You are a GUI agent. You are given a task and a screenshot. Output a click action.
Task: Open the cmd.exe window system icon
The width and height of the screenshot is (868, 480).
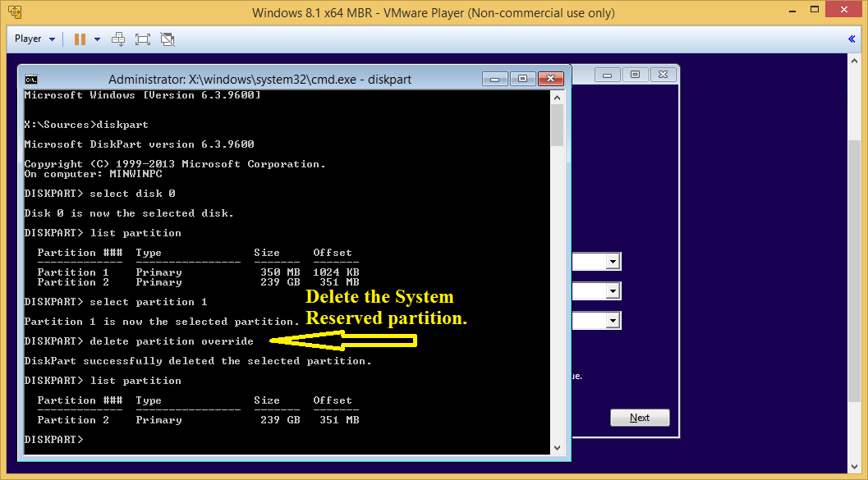31,79
